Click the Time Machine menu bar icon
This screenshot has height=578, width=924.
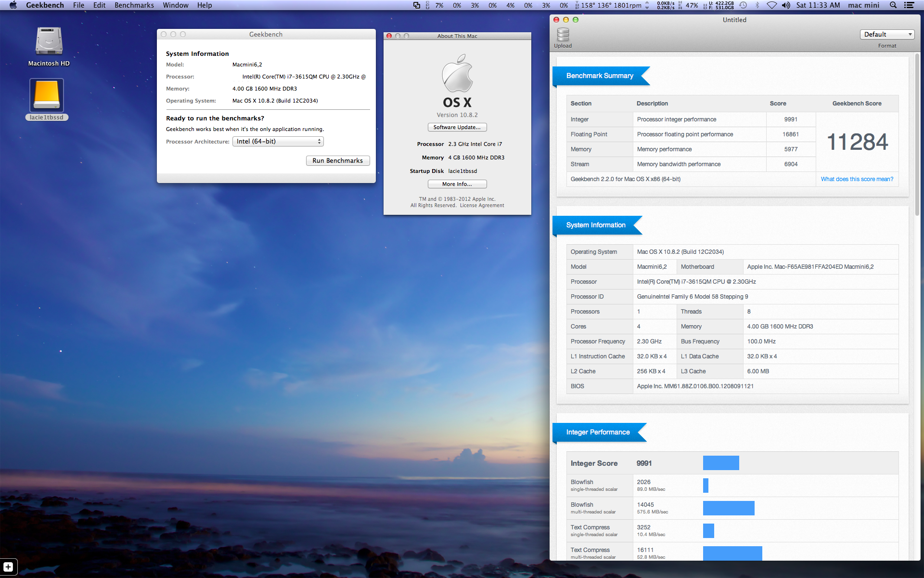click(743, 5)
